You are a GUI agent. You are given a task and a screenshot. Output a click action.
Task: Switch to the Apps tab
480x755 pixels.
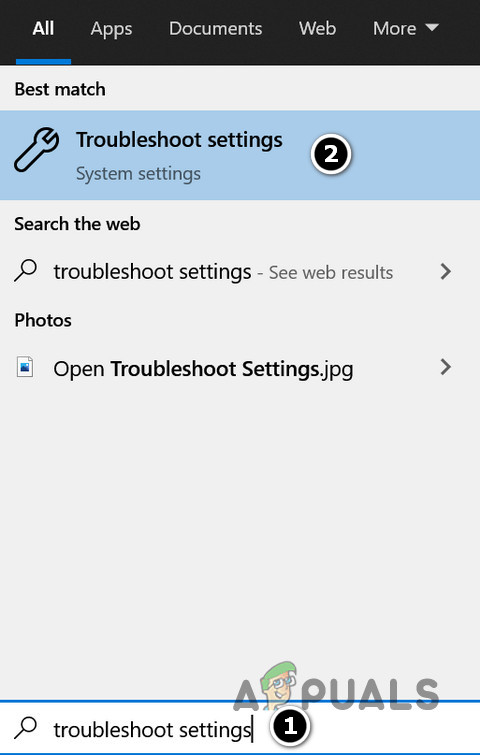click(x=111, y=29)
